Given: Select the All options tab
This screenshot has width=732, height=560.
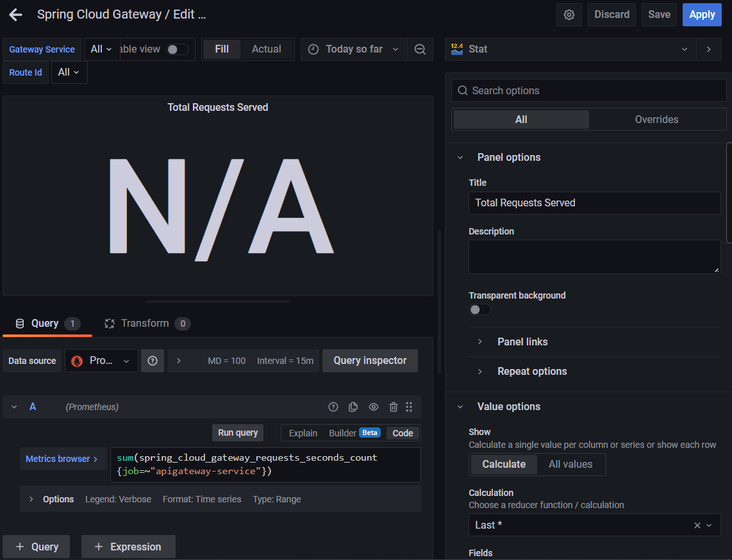Looking at the screenshot, I should [521, 119].
